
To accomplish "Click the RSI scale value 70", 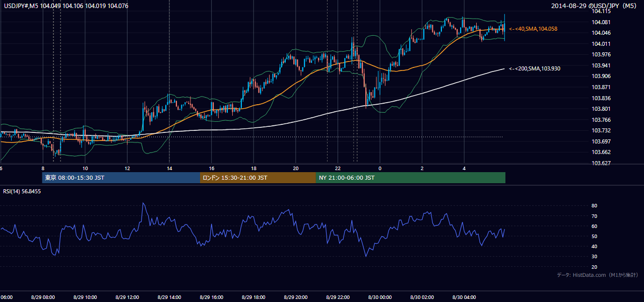I will pyautogui.click(x=594, y=216).
